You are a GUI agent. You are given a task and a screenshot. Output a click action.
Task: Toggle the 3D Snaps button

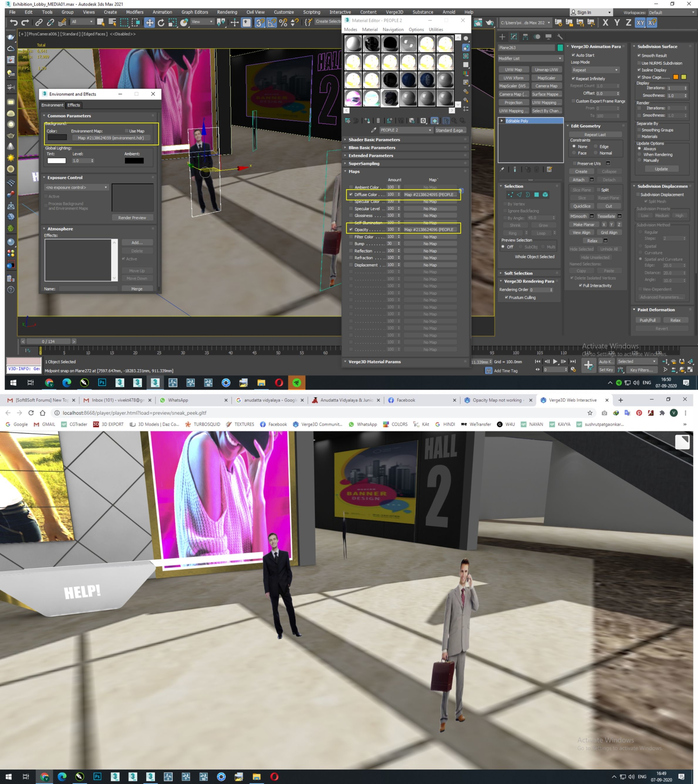[x=260, y=23]
